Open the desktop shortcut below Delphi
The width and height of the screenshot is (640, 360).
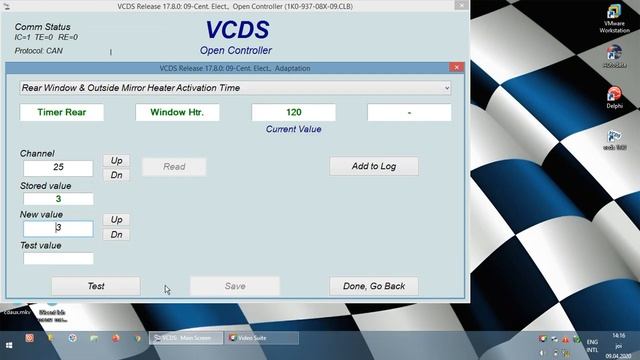pyautogui.click(x=615, y=140)
